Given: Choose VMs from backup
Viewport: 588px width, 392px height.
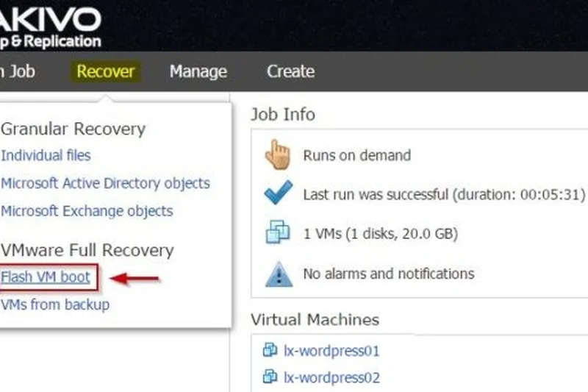Looking at the screenshot, I should coord(55,304).
